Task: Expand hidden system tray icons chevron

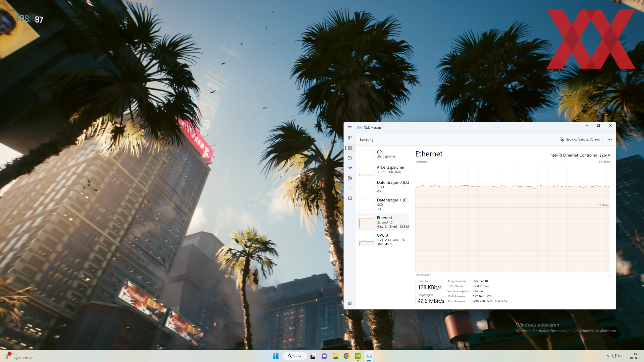Action: point(607,356)
